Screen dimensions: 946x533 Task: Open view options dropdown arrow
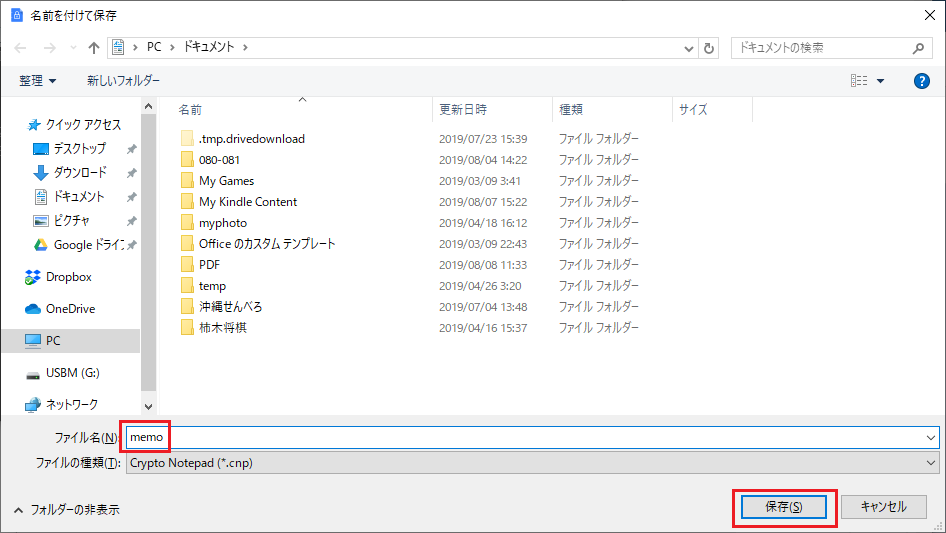[880, 81]
